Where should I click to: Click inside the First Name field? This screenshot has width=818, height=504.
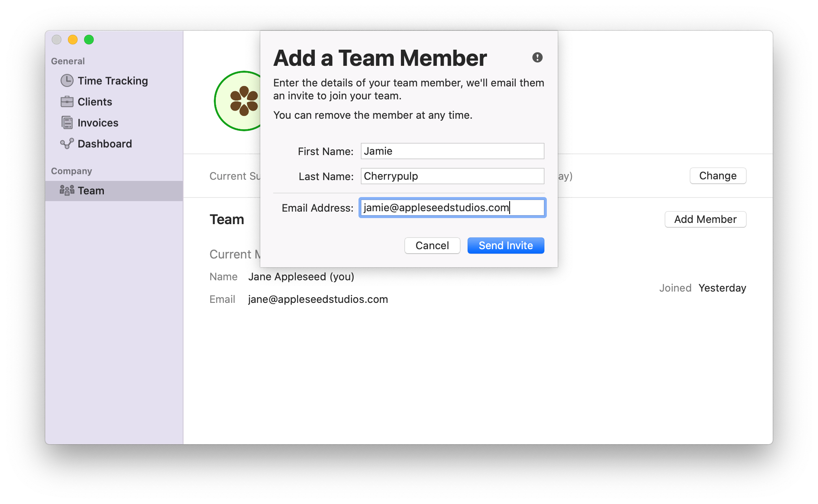click(452, 151)
